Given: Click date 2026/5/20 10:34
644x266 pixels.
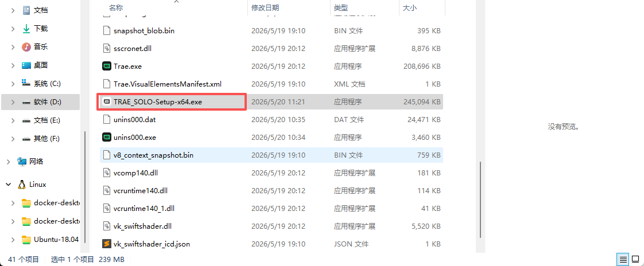Looking at the screenshot, I should tap(278, 137).
